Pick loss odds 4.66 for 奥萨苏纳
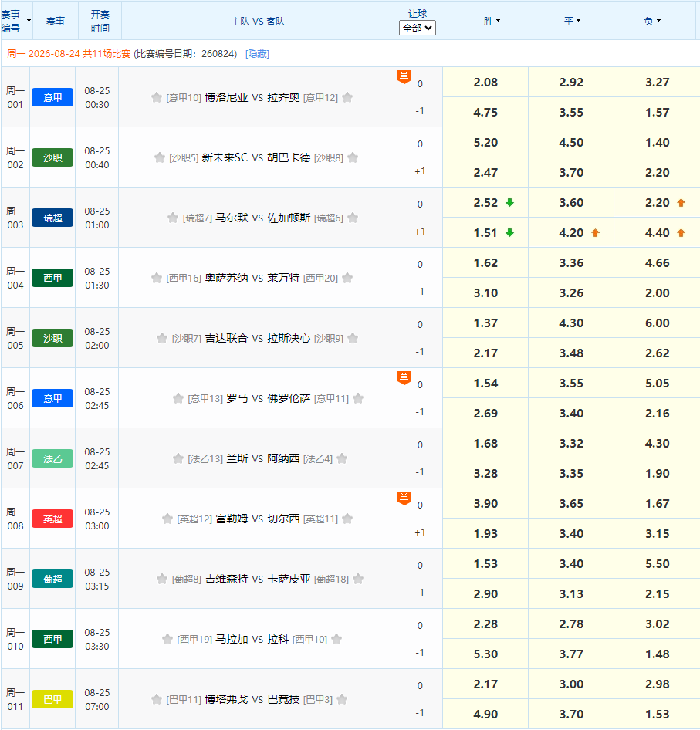700x730 pixels. point(657,263)
